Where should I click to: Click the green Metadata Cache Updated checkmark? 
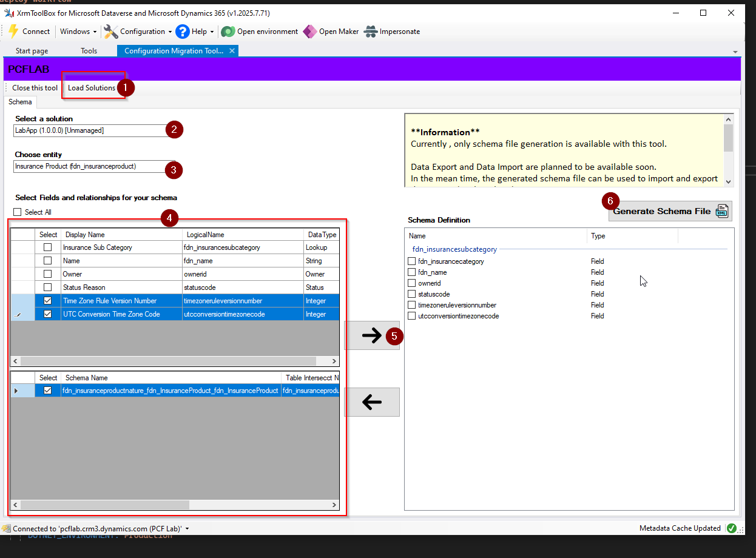point(731,528)
